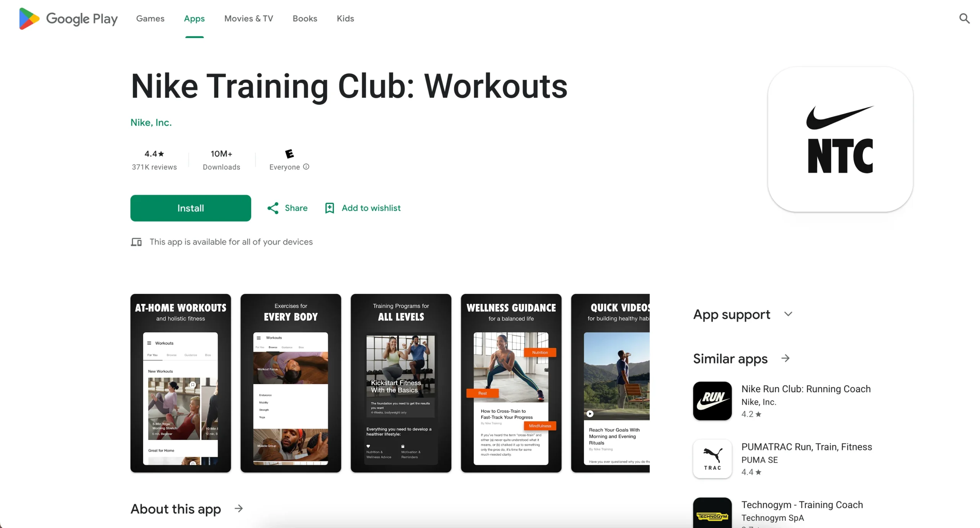Click the search icon in top-right
Viewport: 980px width, 528px height.
pyautogui.click(x=966, y=18)
